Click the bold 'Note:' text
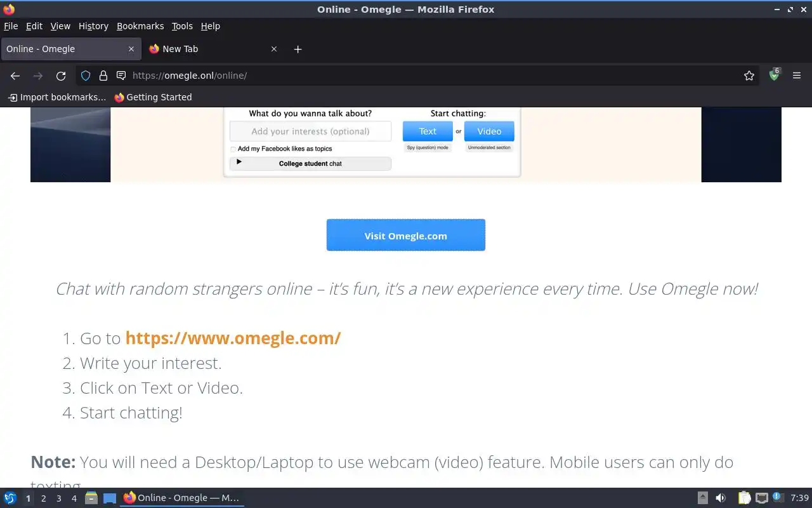The height and width of the screenshot is (508, 812). [53, 462]
